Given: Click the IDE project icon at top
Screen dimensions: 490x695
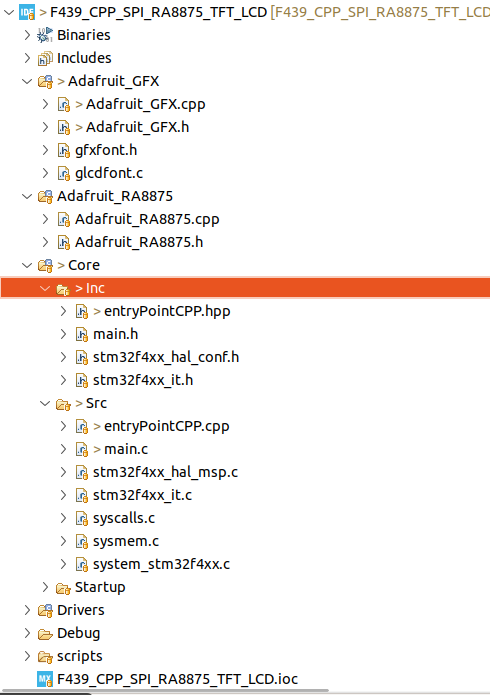Looking at the screenshot, I should [x=27, y=12].
